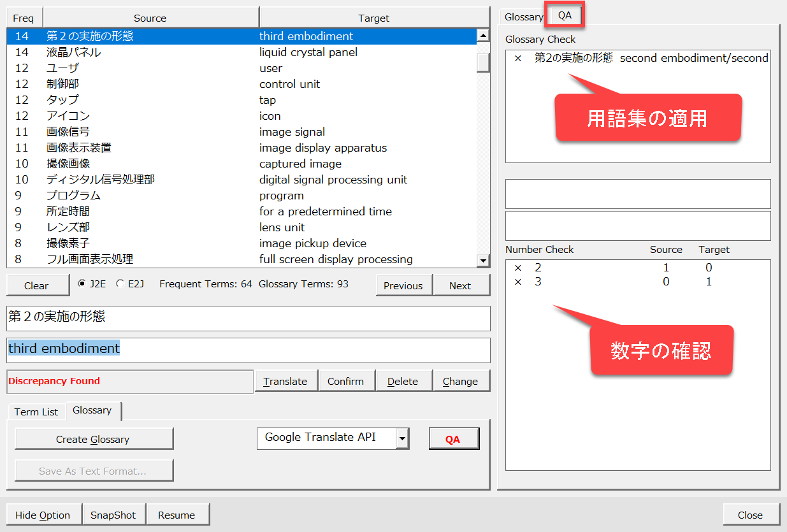The image size is (787, 532).
Task: Go to the Previous term
Action: coord(403,285)
